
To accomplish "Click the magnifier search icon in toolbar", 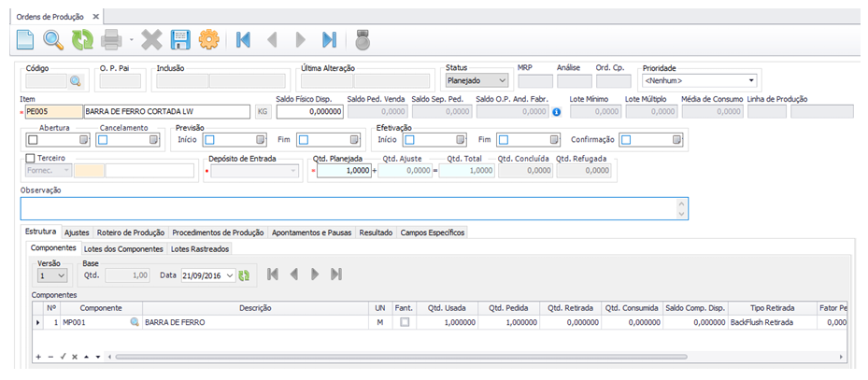I will pyautogui.click(x=54, y=40).
